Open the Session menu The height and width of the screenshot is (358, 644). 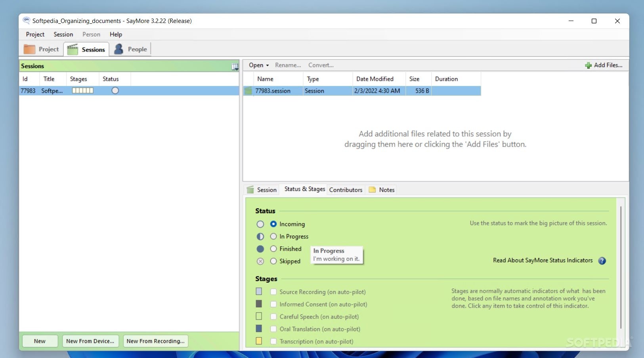[63, 34]
